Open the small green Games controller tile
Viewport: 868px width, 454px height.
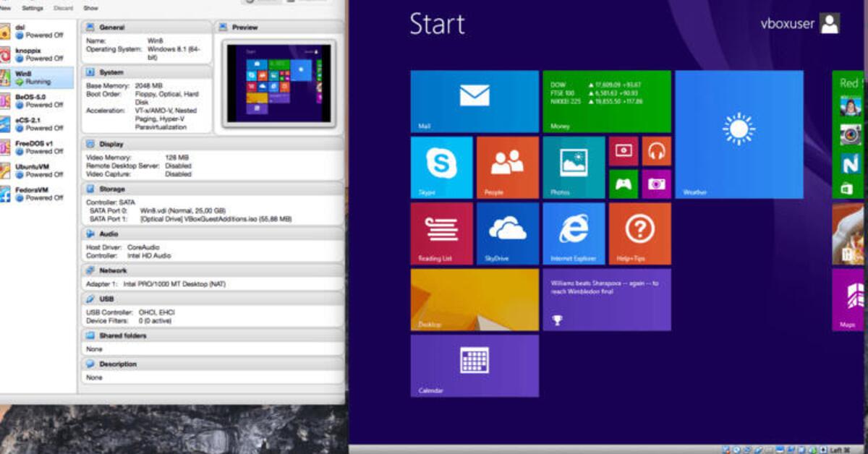click(x=623, y=184)
